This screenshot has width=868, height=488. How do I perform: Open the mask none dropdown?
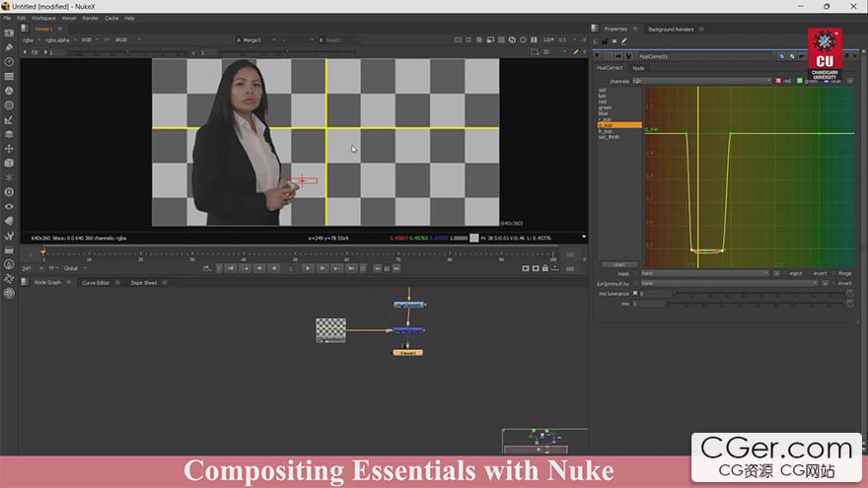(x=704, y=273)
